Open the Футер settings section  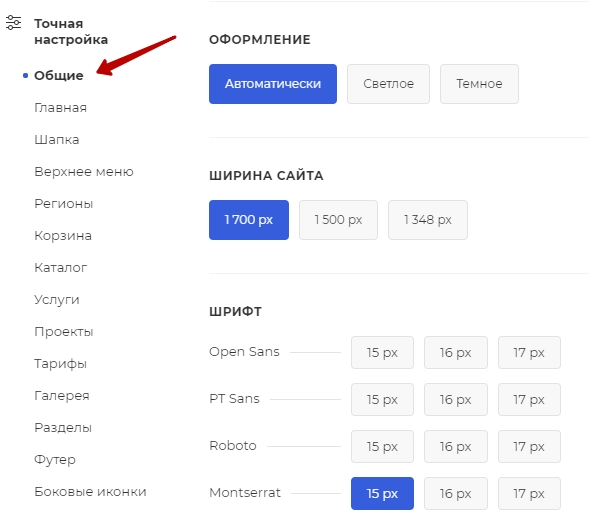[x=55, y=460]
